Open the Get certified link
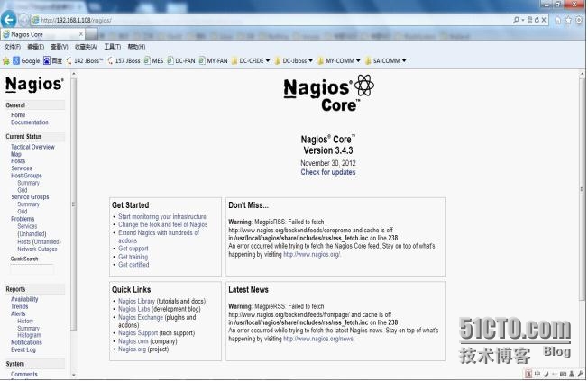The width and height of the screenshot is (588, 381). pyautogui.click(x=133, y=265)
